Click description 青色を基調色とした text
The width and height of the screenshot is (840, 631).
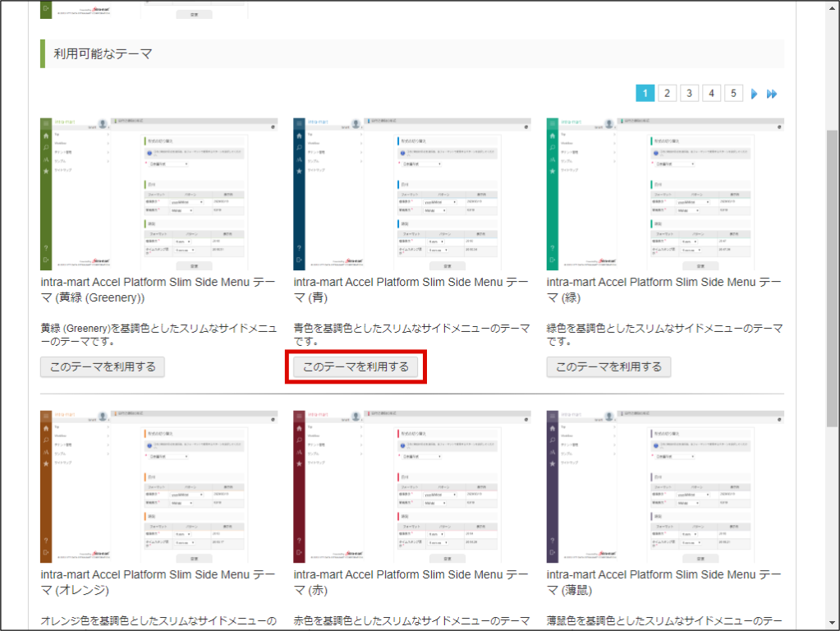pos(411,334)
